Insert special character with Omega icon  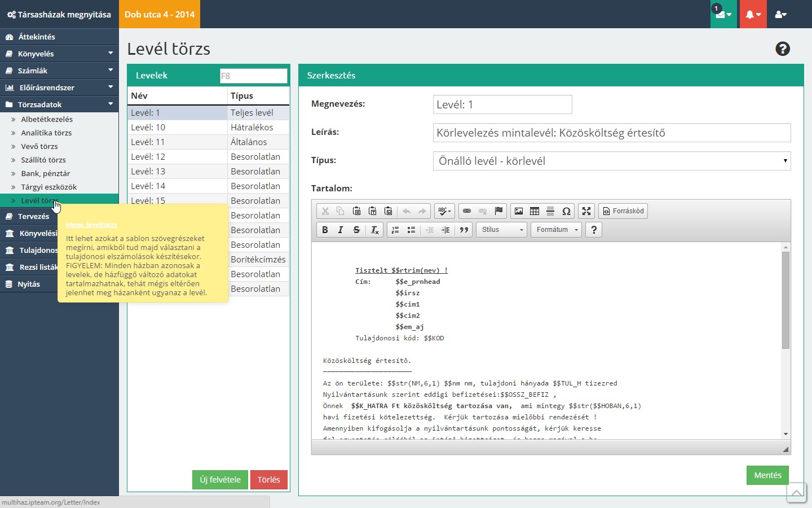click(x=566, y=211)
